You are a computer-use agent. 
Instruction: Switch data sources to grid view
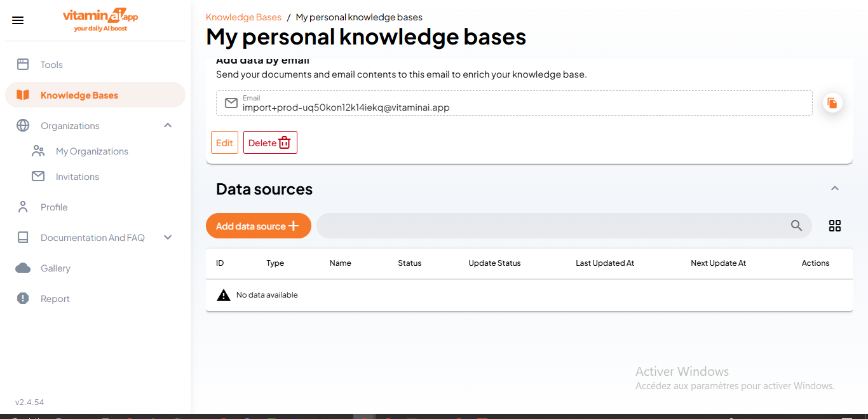point(834,226)
